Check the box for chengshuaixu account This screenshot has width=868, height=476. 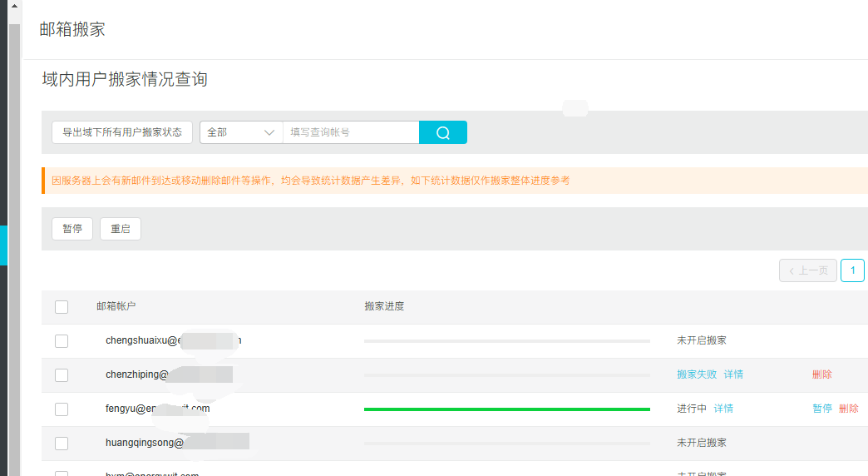[x=62, y=341]
